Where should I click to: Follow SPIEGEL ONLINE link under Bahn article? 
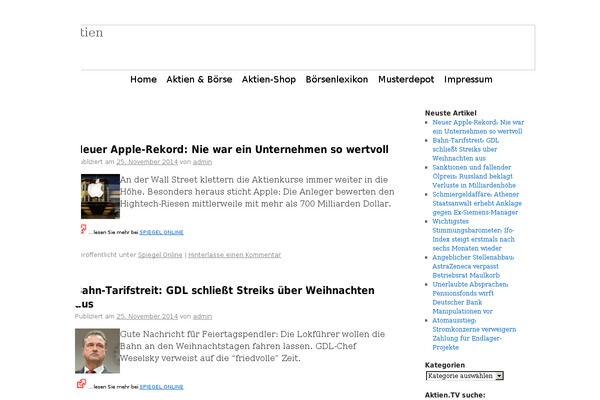pos(161,387)
